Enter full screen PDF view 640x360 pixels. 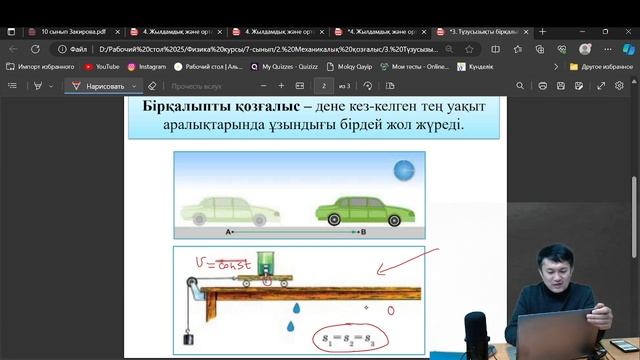[x=601, y=86]
